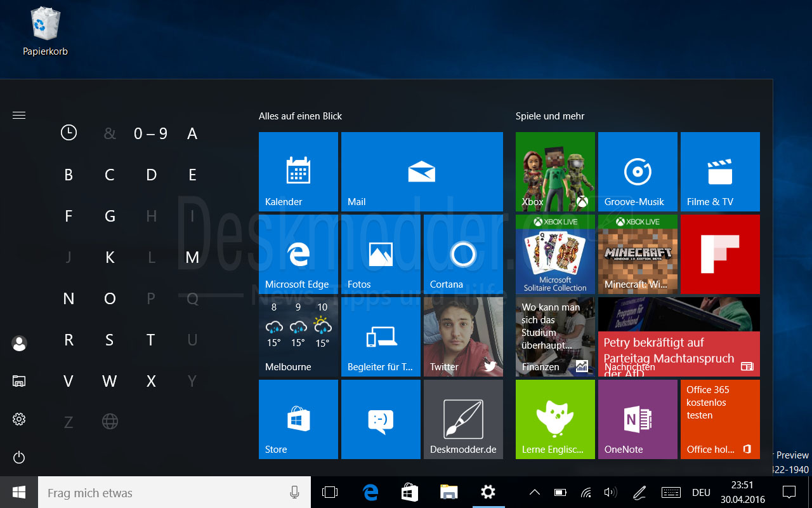Open Task View on the taskbar

tap(330, 492)
